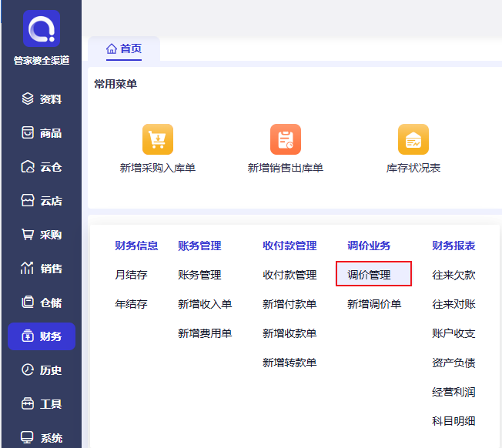Viewport: 502px width, 448px height.
Task: Click the 管家婆全渠道 logo icon
Action: point(42,28)
